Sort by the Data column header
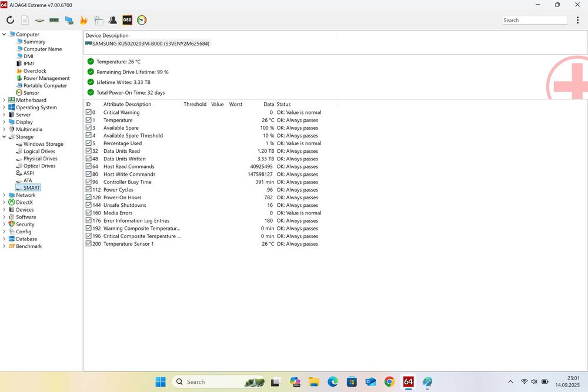 point(269,104)
